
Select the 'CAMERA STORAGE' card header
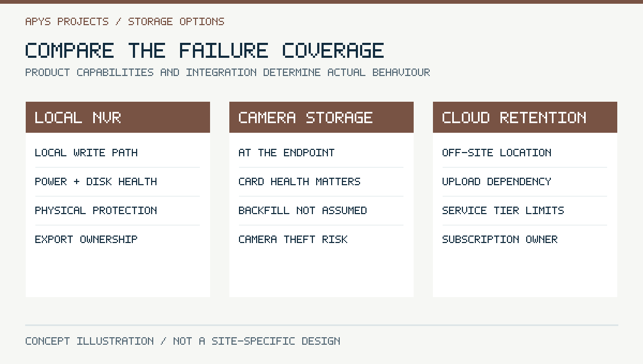[x=322, y=117]
